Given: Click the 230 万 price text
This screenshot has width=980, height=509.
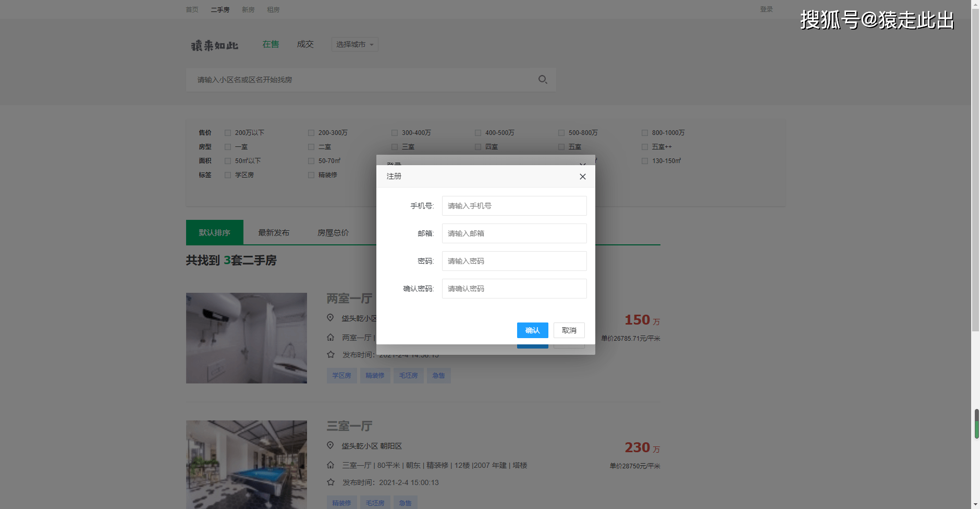Looking at the screenshot, I should coord(642,448).
